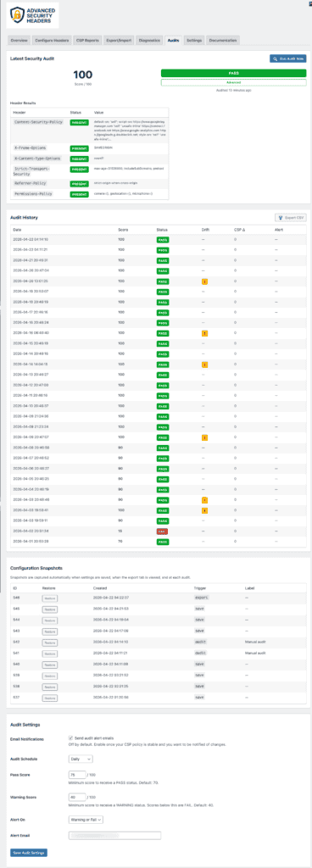
Task: Click the green PASS status bar
Action: point(233,73)
